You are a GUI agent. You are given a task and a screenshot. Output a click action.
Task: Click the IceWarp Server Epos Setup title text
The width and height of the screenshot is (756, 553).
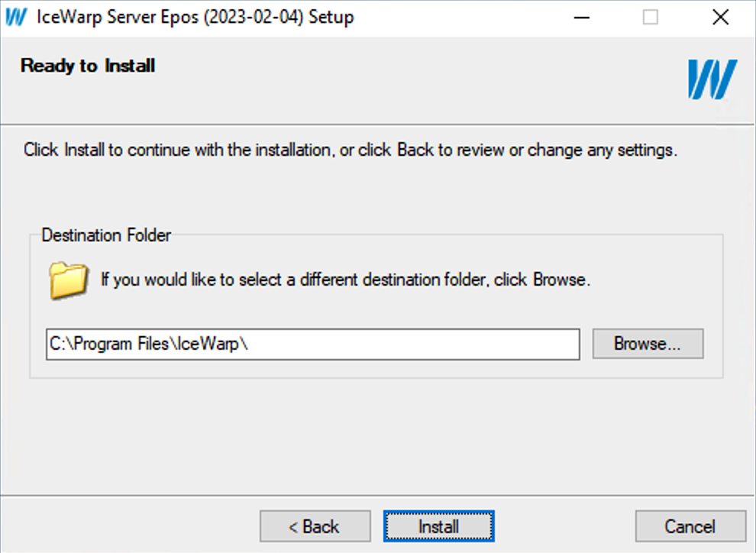coord(195,18)
